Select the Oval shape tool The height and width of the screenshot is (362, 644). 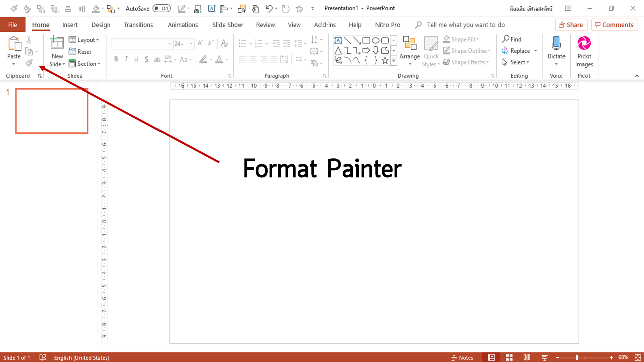pos(375,40)
